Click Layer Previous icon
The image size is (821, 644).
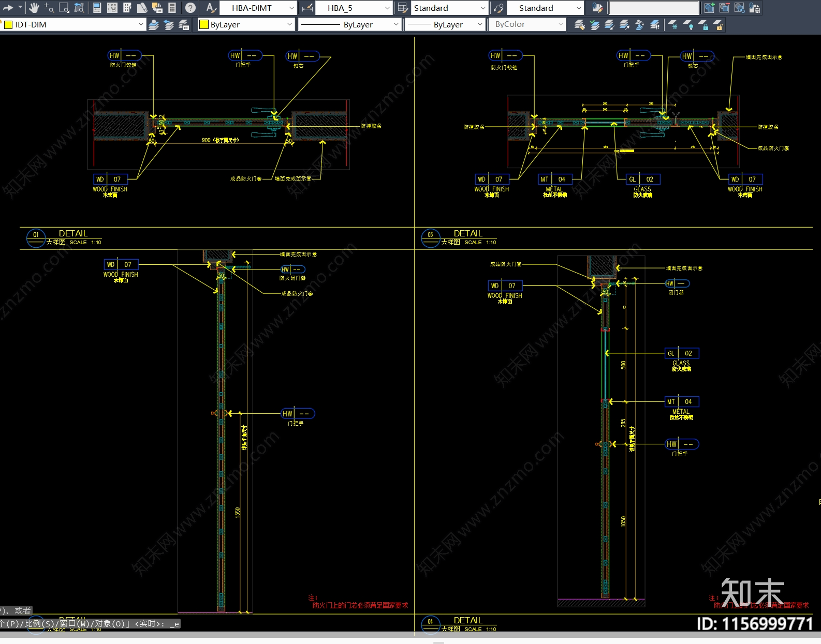(x=169, y=24)
